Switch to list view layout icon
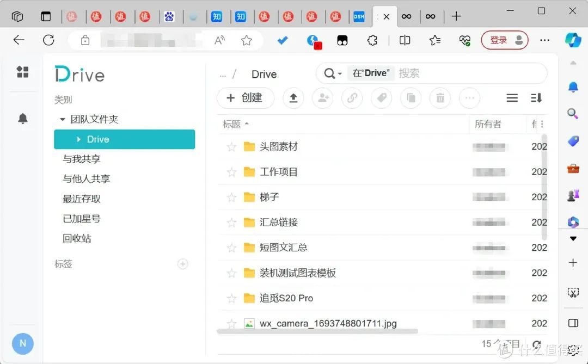This screenshot has height=364, width=588. coord(512,98)
